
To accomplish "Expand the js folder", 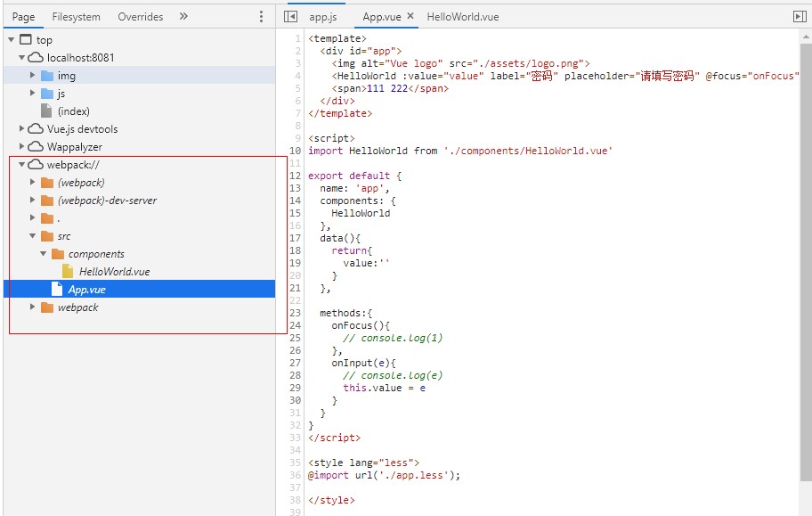I will coord(32,93).
